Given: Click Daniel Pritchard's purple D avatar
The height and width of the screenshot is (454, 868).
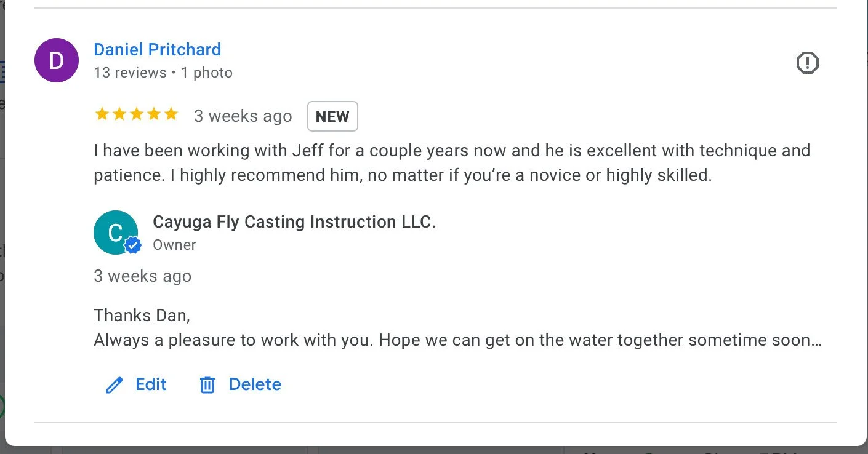Looking at the screenshot, I should (57, 60).
